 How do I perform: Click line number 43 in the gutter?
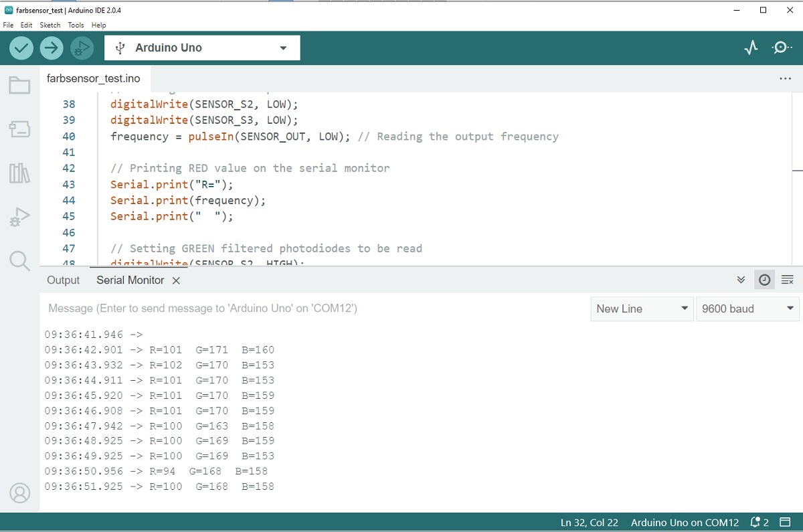(69, 185)
